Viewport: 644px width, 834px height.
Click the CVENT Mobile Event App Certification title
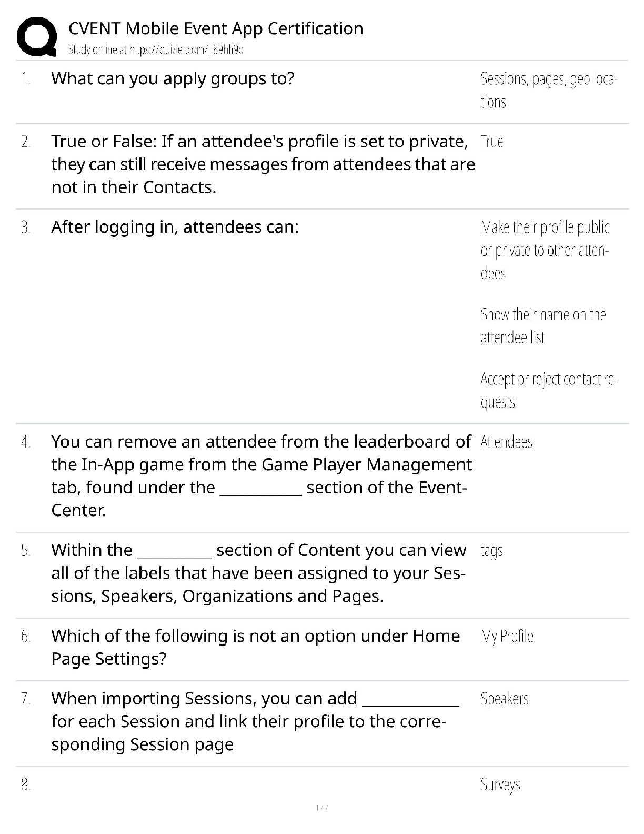(x=216, y=28)
